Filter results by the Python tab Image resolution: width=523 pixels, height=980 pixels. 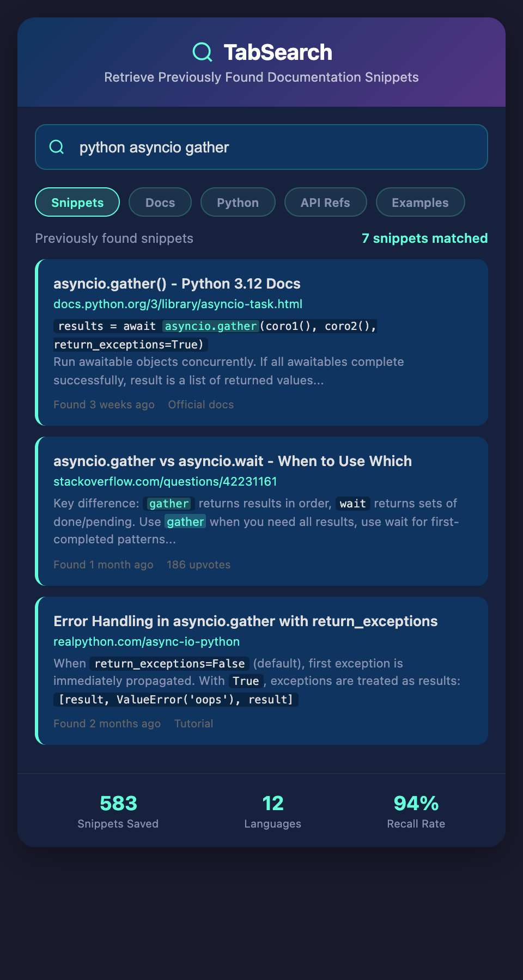(x=238, y=203)
